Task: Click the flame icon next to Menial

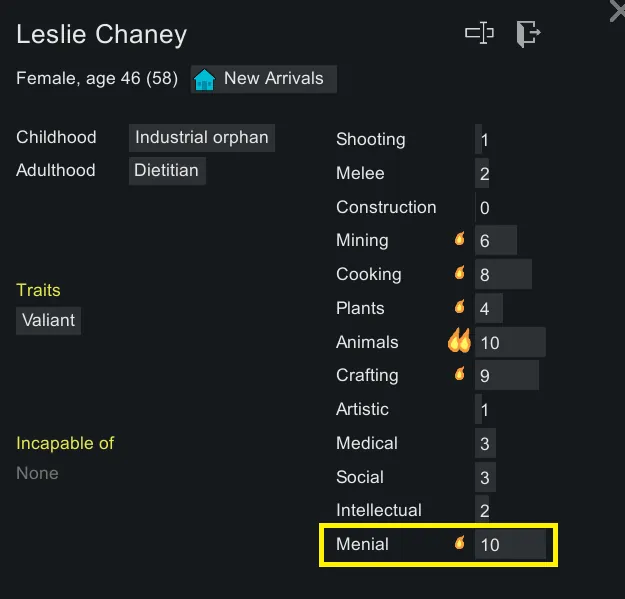Action: [460, 544]
